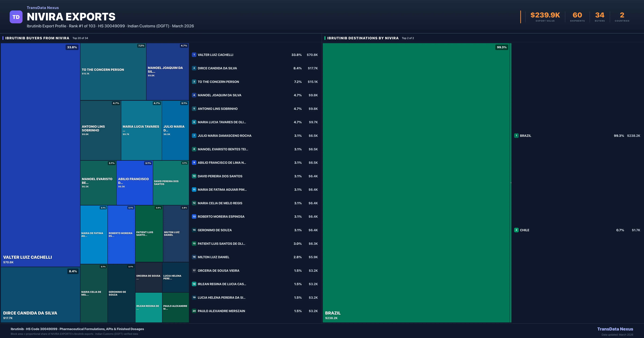This screenshot has height=338, width=644.
Task: Expand the Top 2 of 2 label
Action: click(x=408, y=38)
